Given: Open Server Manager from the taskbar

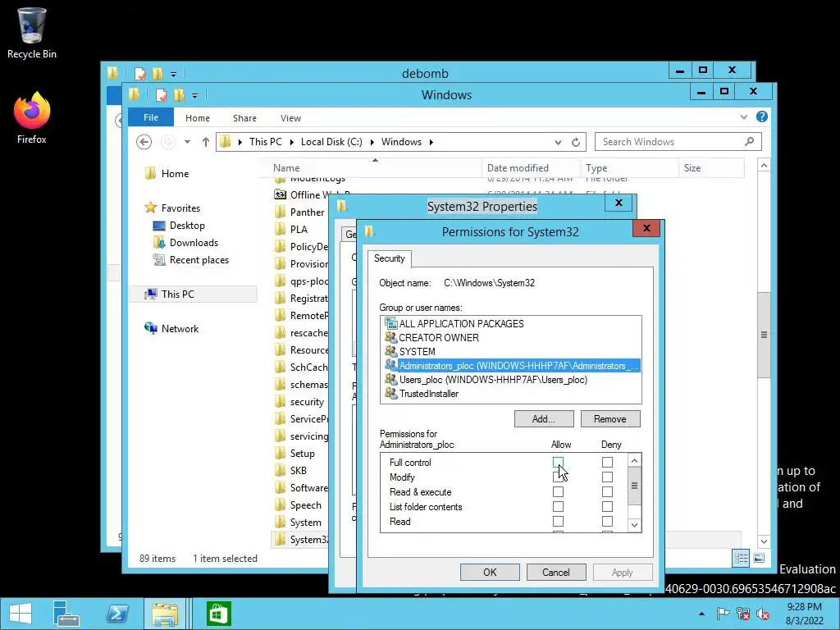Looking at the screenshot, I should [x=66, y=614].
